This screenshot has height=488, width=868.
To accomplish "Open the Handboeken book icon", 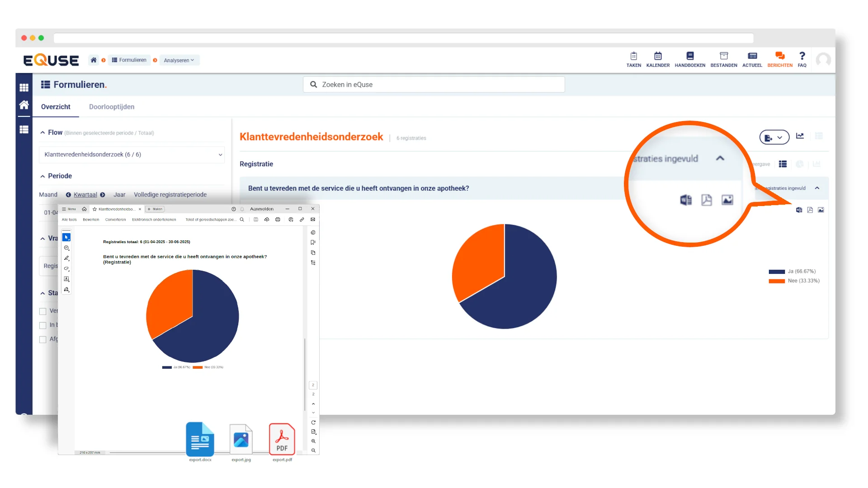I will tap(690, 56).
